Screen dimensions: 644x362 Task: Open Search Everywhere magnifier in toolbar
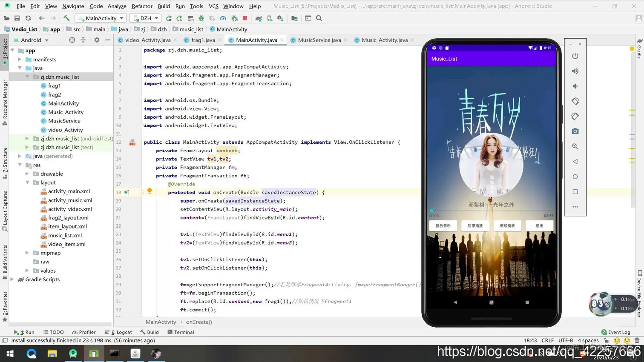click(319, 18)
